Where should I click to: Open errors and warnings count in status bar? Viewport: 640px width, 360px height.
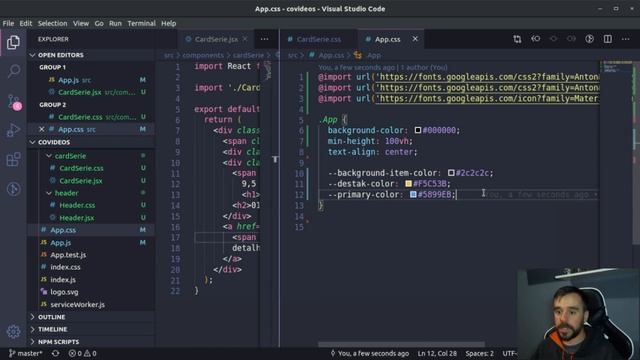(82, 353)
